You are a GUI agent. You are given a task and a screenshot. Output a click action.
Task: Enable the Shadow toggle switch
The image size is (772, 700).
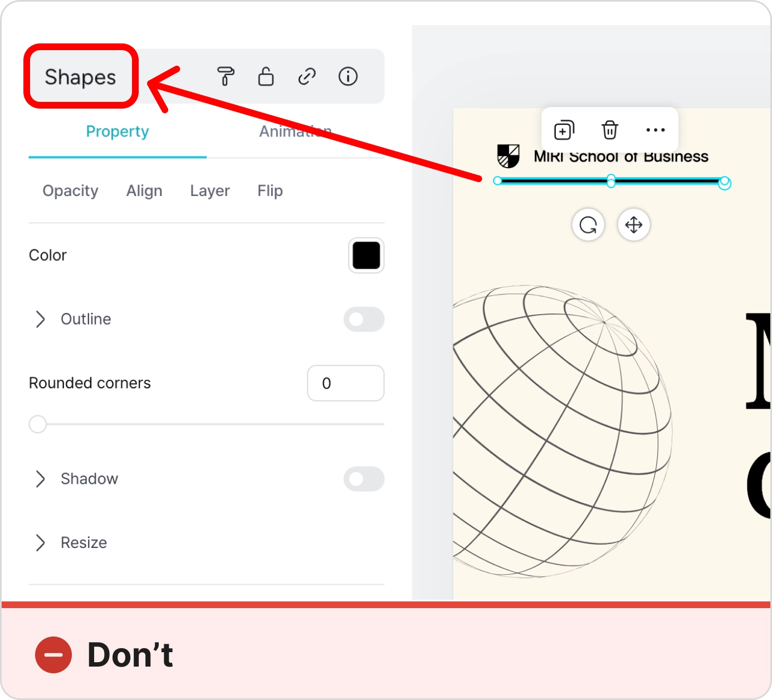(x=364, y=479)
